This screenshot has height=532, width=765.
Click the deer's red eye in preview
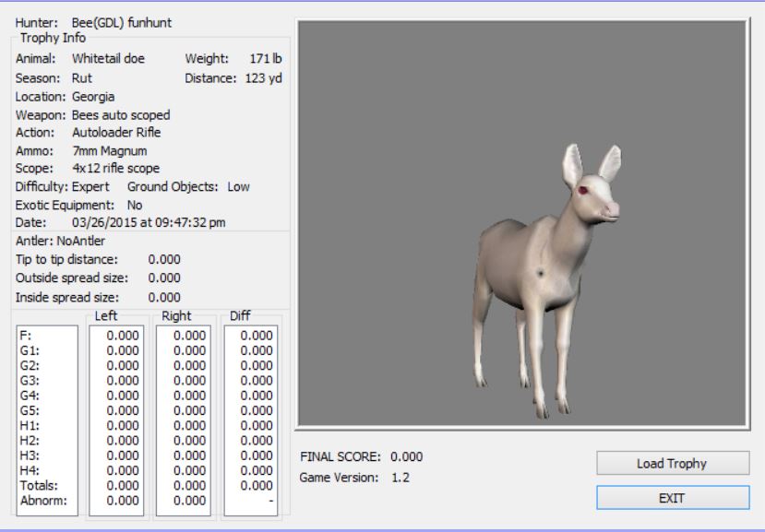click(583, 190)
